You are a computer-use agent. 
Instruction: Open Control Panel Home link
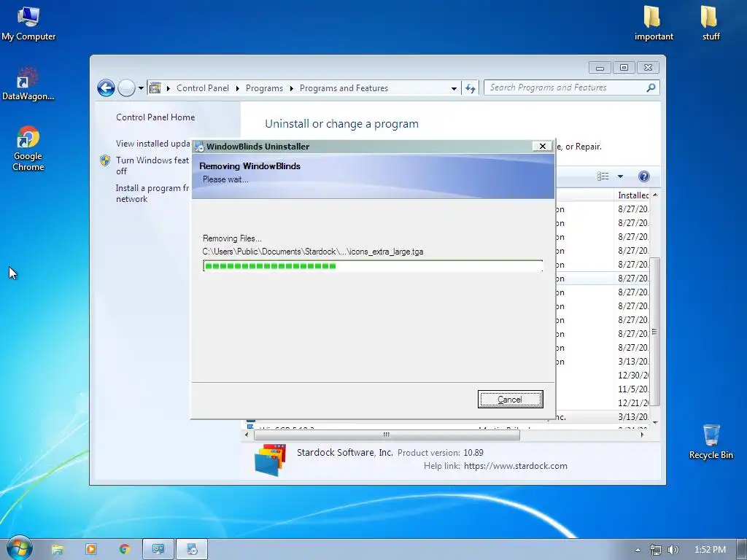(x=155, y=117)
